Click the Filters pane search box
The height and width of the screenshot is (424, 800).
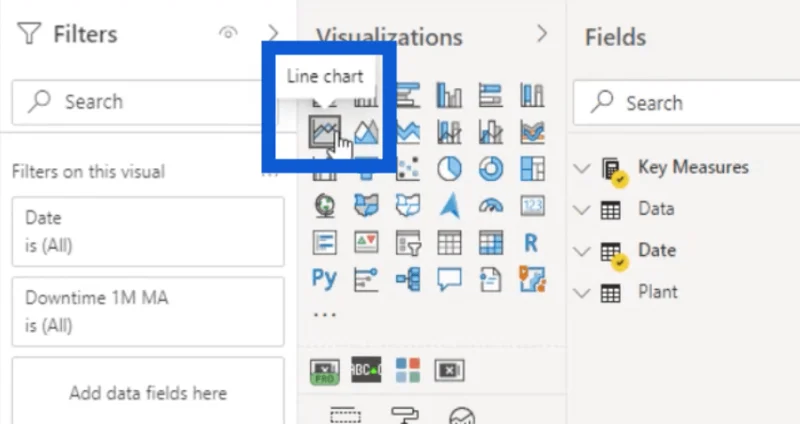coord(144,102)
